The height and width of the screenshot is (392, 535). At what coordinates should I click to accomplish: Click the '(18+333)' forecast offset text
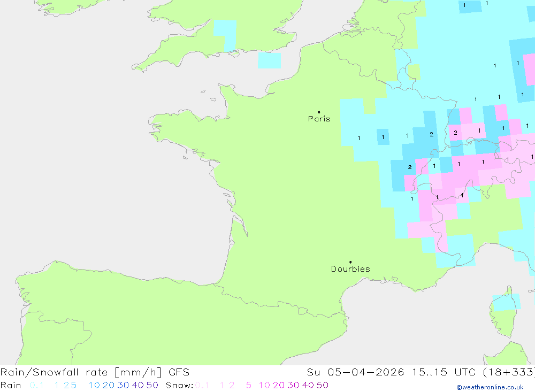pyautogui.click(x=509, y=372)
